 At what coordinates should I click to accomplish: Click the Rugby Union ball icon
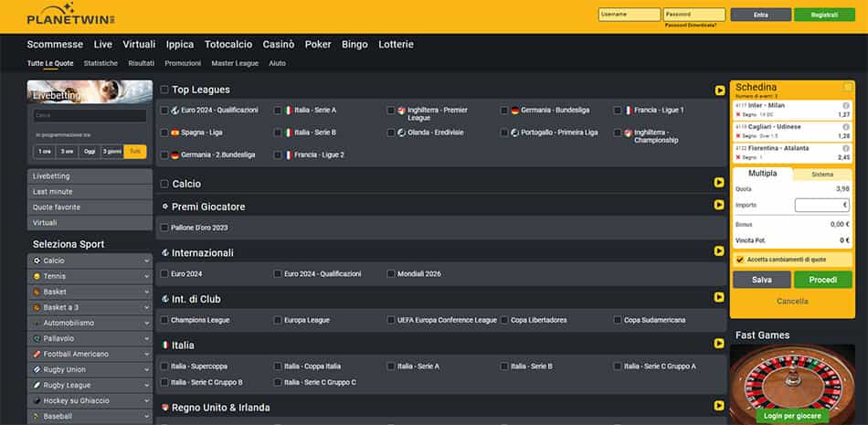(x=37, y=369)
